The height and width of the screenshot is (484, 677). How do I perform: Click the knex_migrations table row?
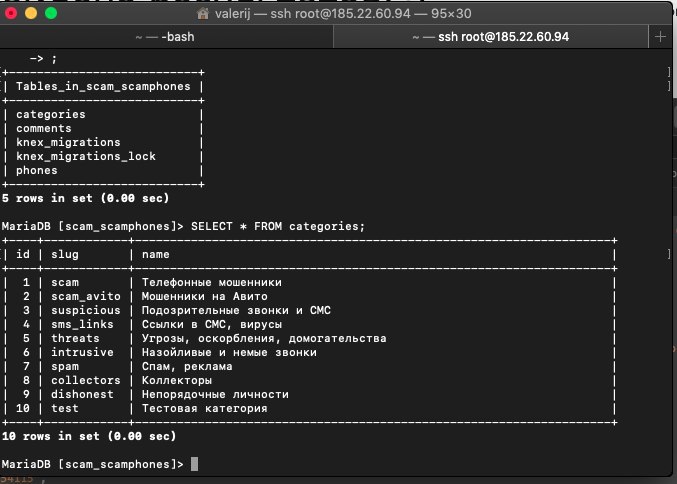68,142
